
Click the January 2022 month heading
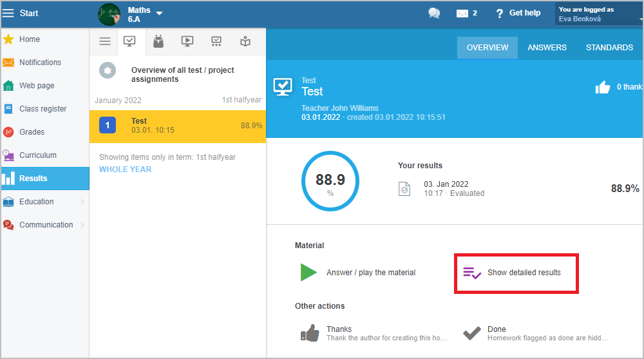coord(118,101)
